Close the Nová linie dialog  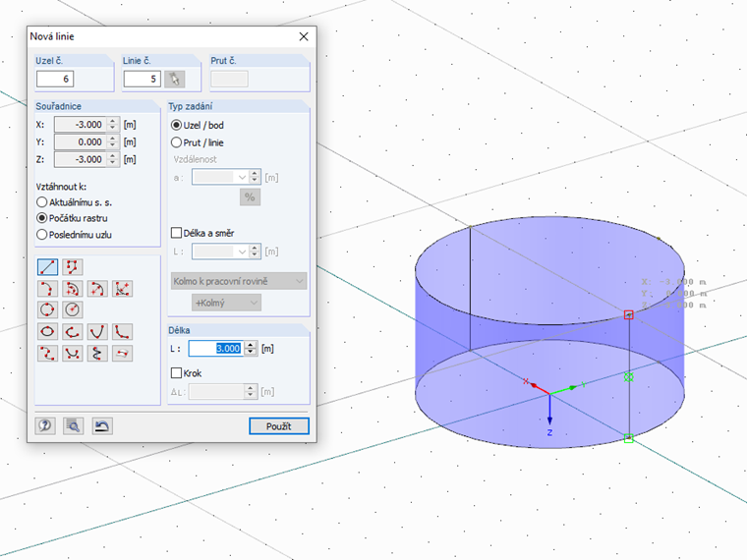[x=304, y=36]
